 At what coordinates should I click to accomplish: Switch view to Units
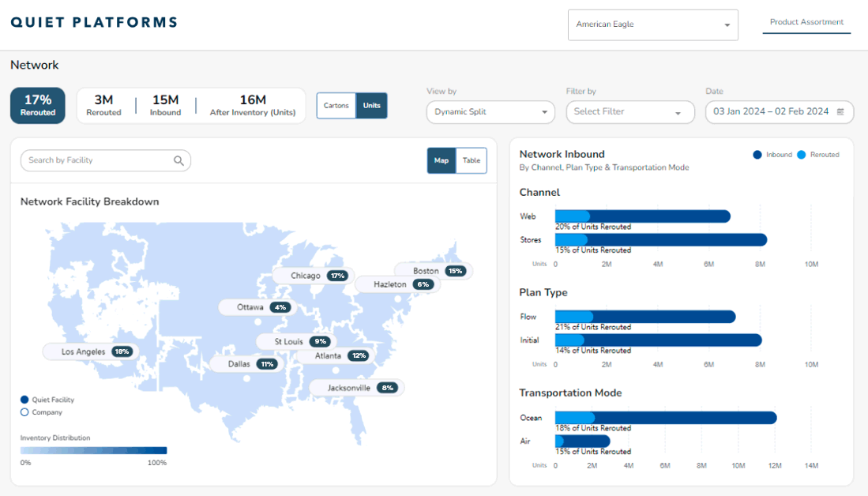tap(371, 106)
